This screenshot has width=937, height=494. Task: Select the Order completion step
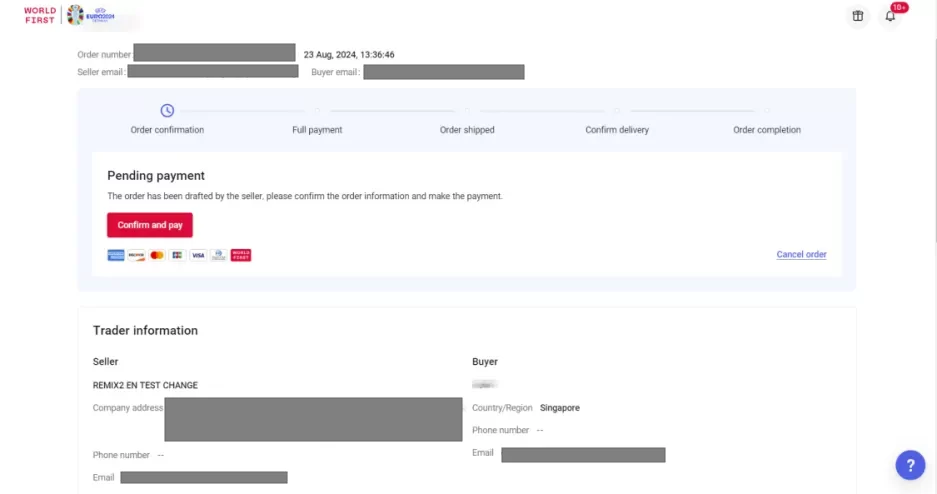pos(767,129)
